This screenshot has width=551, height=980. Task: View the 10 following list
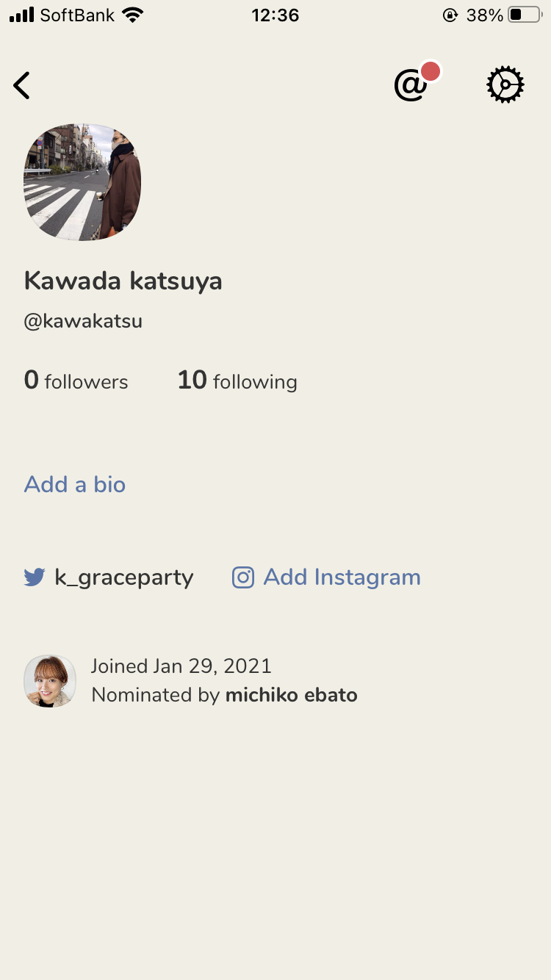point(237,381)
